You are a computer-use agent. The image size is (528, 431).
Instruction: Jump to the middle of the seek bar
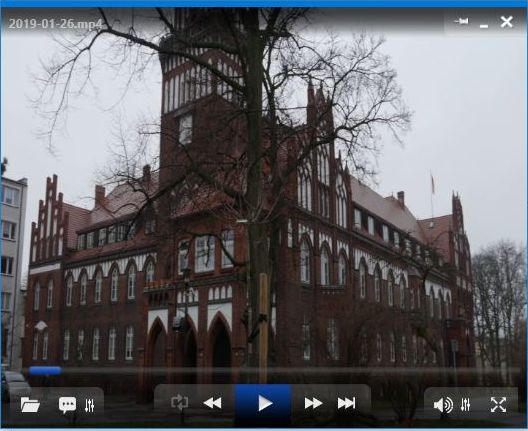tap(274, 371)
